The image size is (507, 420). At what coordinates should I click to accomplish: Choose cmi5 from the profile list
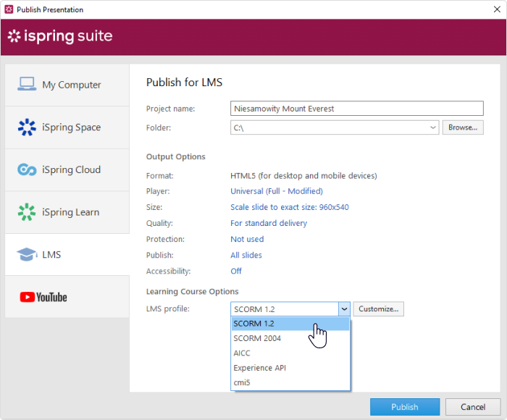[290, 382]
